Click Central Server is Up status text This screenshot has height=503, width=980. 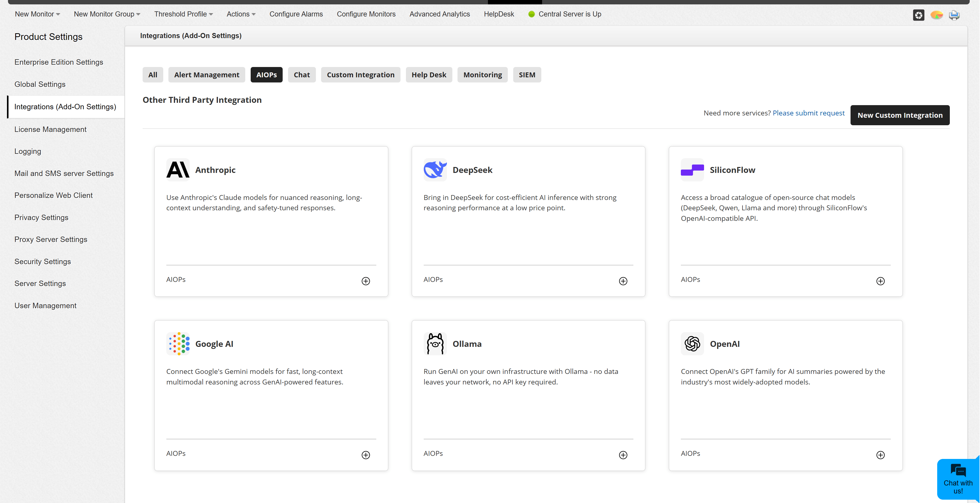[x=569, y=14]
